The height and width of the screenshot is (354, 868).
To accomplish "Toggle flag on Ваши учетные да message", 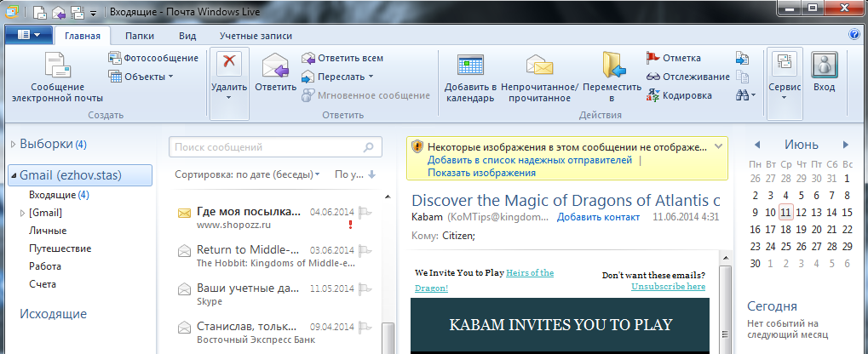I will click(365, 288).
